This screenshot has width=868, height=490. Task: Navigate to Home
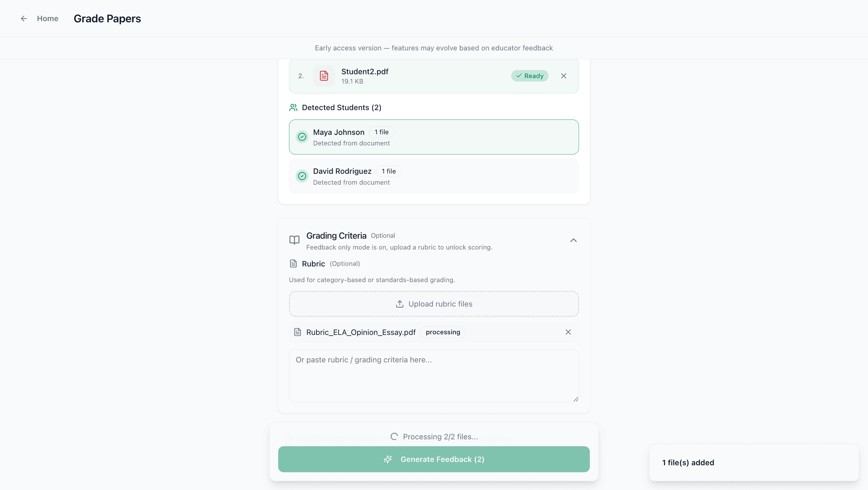48,18
